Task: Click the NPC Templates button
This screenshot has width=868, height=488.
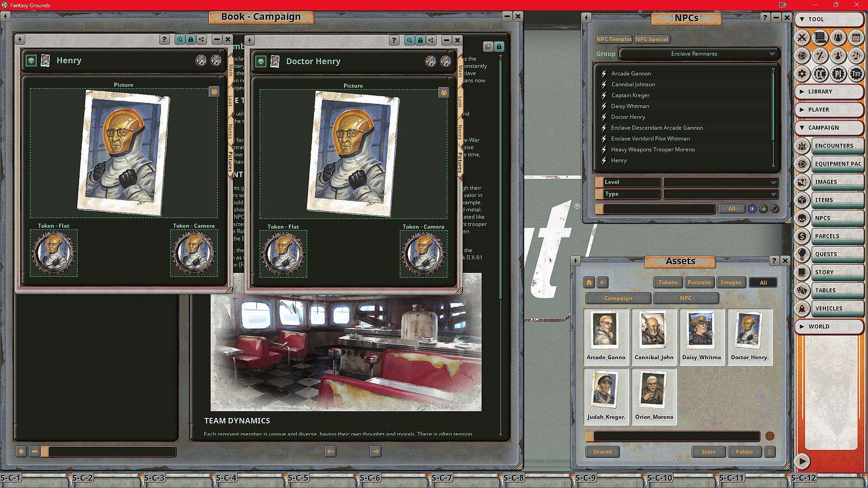Action: (614, 39)
